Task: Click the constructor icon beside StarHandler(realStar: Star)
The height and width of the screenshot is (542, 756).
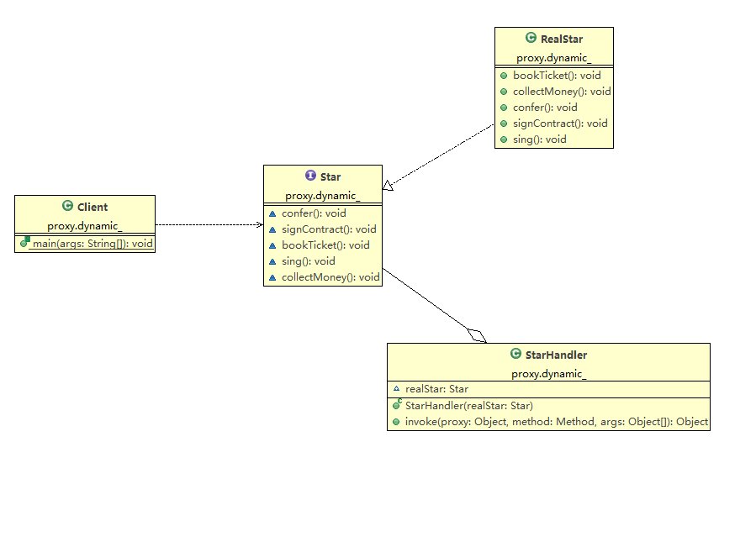Action: tap(397, 405)
